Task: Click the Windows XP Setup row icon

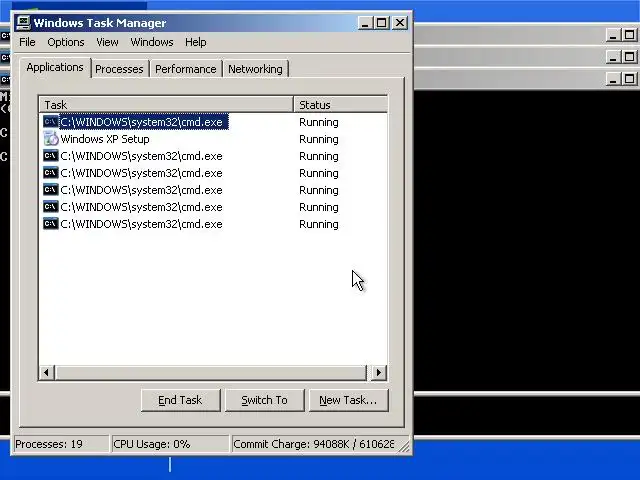Action: (x=51, y=139)
